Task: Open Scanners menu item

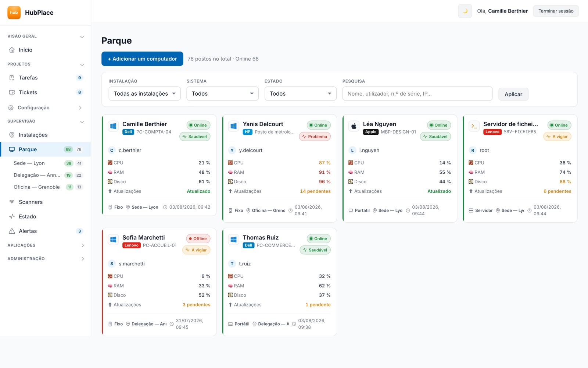Action: (x=45, y=202)
